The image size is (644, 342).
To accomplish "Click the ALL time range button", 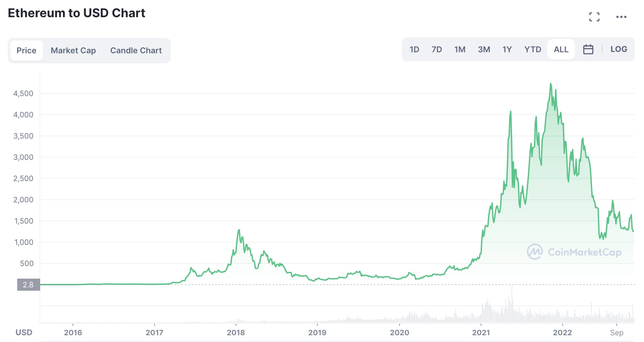I will (x=561, y=49).
